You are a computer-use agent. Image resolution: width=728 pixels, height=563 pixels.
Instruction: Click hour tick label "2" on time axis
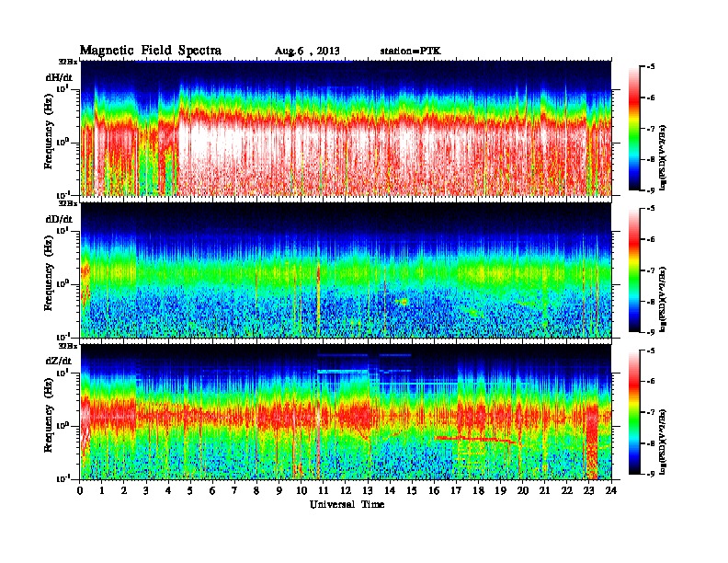pyautogui.click(x=124, y=490)
